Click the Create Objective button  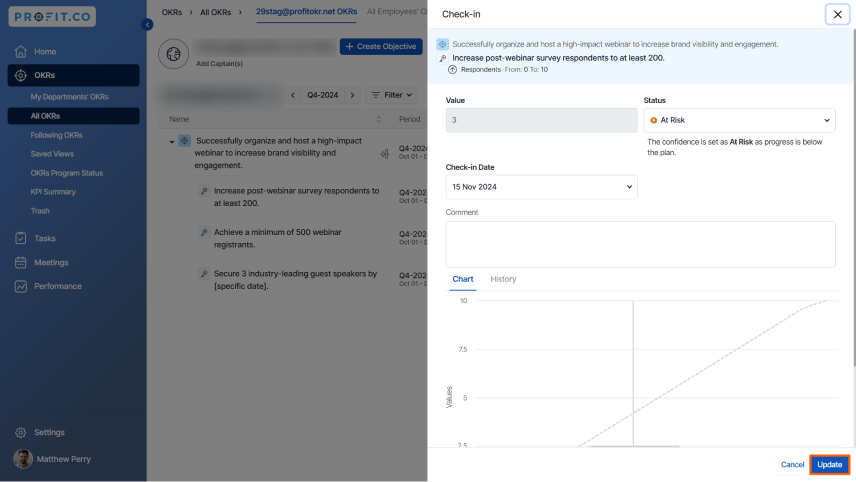(x=381, y=46)
